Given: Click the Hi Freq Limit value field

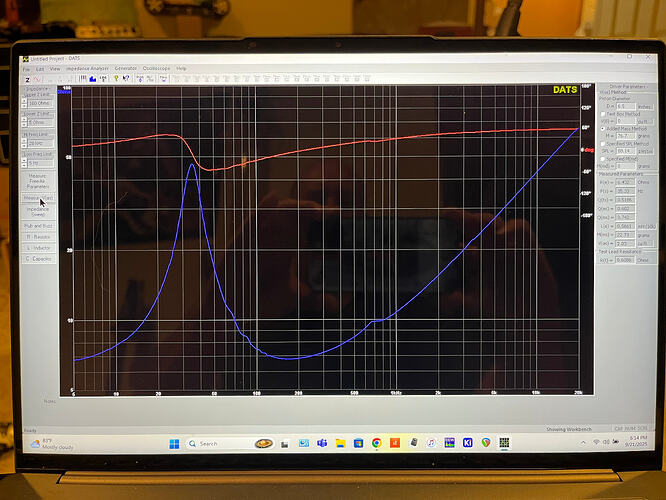Looking at the screenshot, I should tap(40, 143).
